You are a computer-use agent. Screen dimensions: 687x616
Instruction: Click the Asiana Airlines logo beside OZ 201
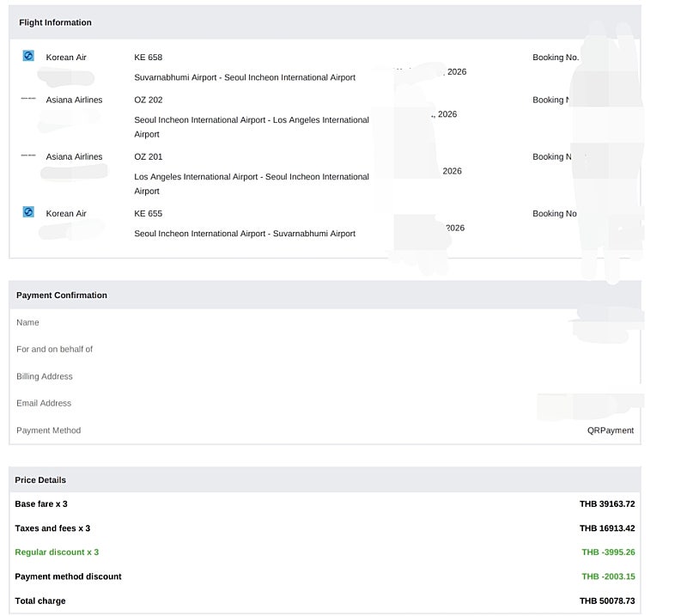coord(28,156)
